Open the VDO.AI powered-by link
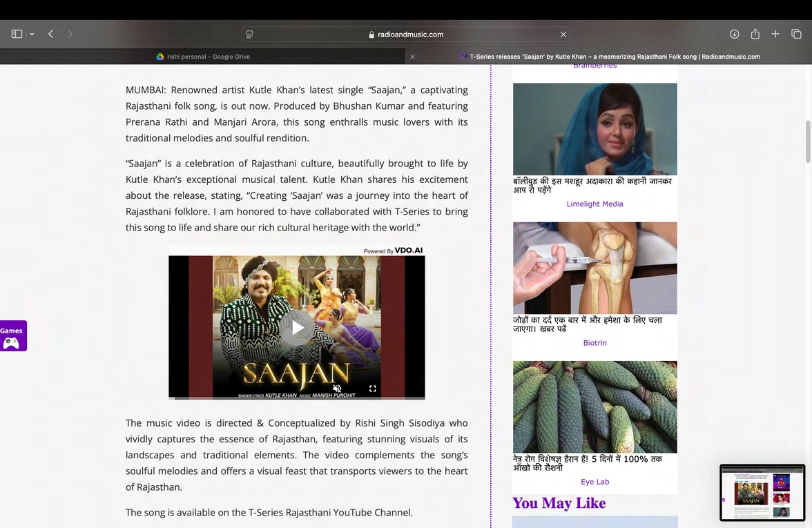Image resolution: width=812 pixels, height=528 pixels. click(x=393, y=251)
